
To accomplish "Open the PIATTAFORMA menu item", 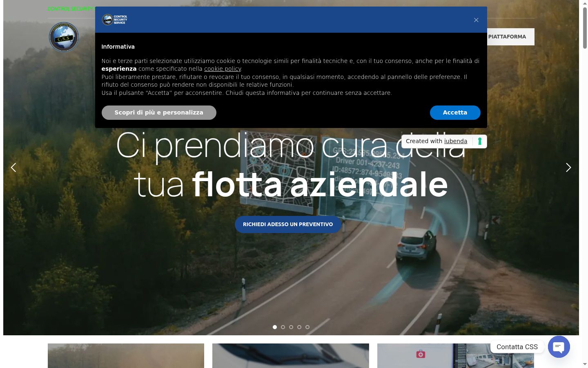I will coord(507,37).
